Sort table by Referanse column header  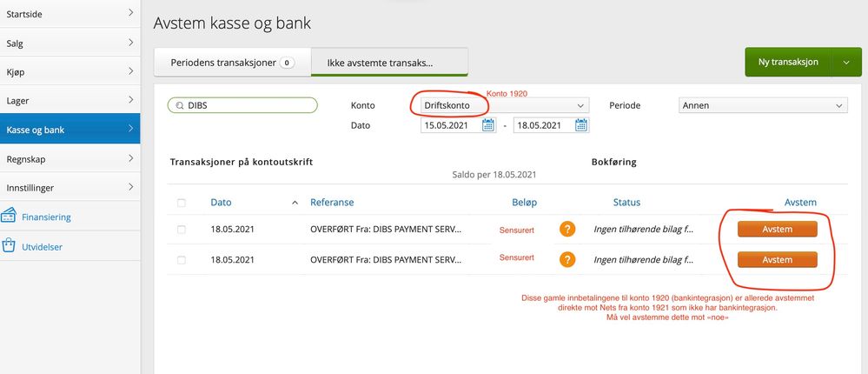pos(332,203)
